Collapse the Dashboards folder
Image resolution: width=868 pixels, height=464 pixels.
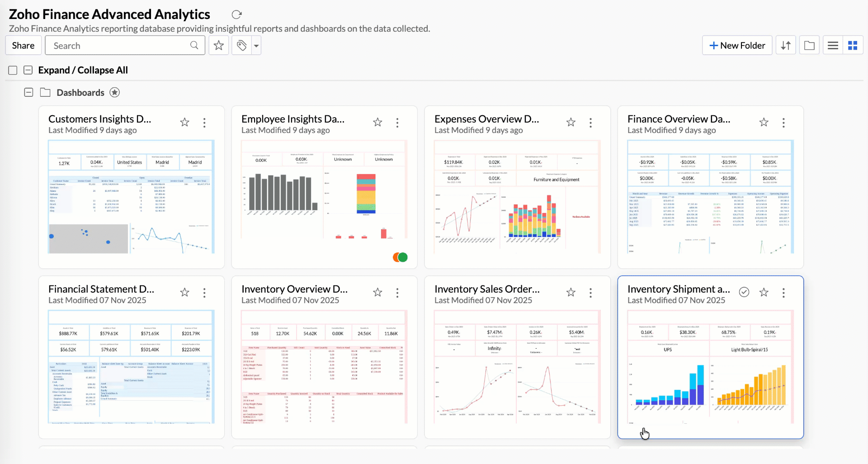pos(28,93)
